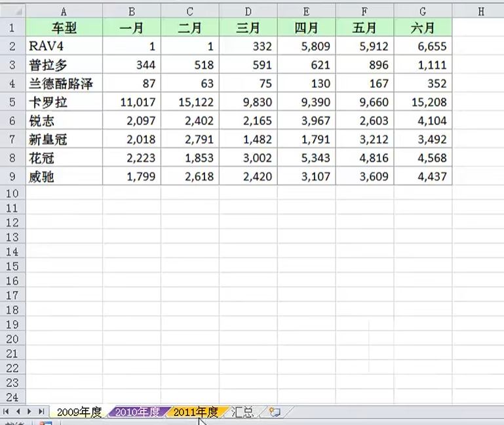Click the 六月 header cell
Viewport: 504px width, 425px height.
pyautogui.click(x=423, y=28)
